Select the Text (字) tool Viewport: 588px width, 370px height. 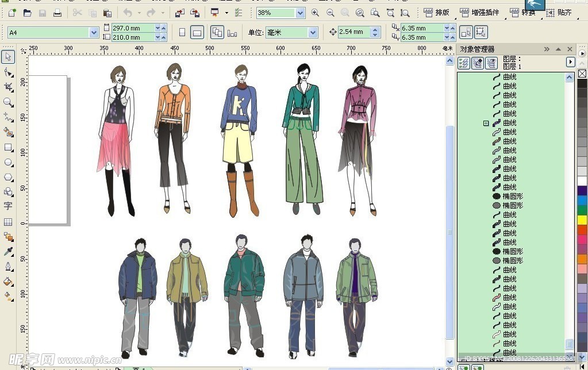point(8,206)
